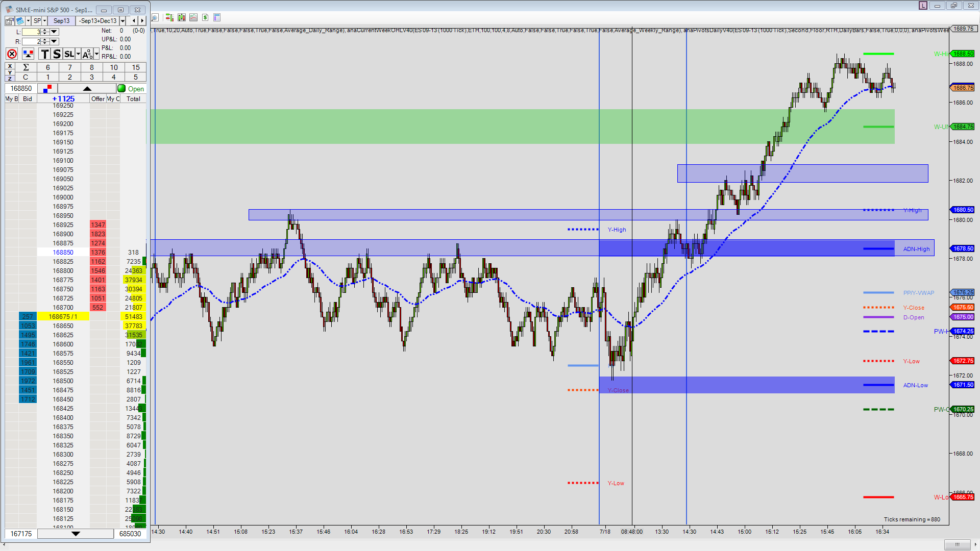Click the flatten position red-blue icon
The image size is (980, 551).
coord(28,54)
